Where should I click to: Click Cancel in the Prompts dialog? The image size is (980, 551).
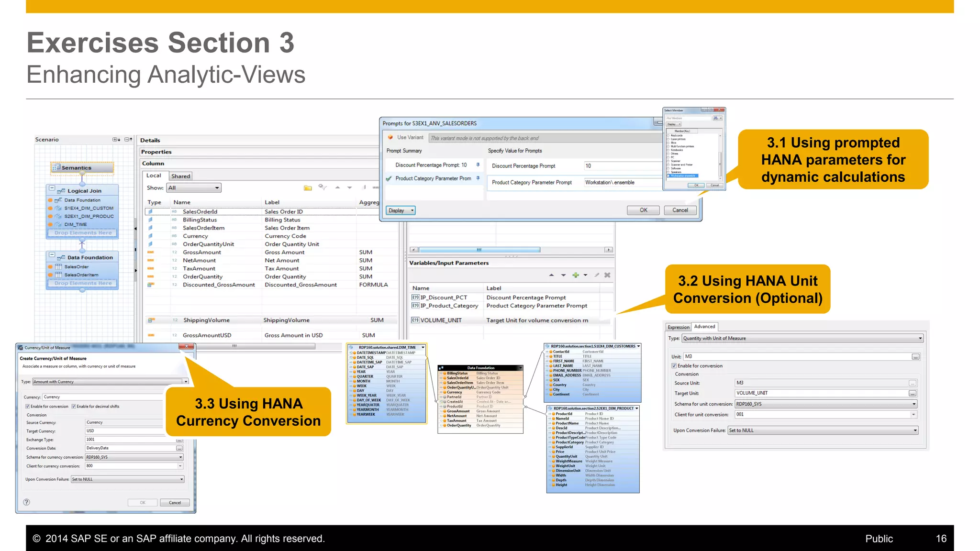click(x=680, y=210)
